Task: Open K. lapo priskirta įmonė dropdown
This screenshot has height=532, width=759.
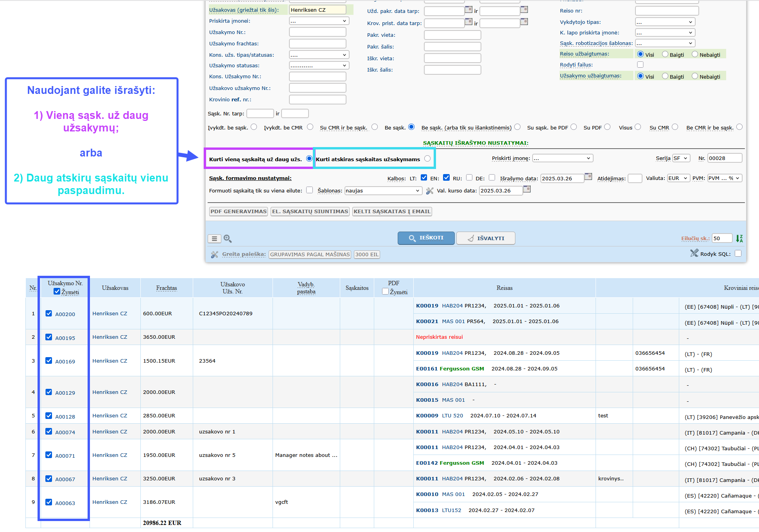Action: pos(665,32)
